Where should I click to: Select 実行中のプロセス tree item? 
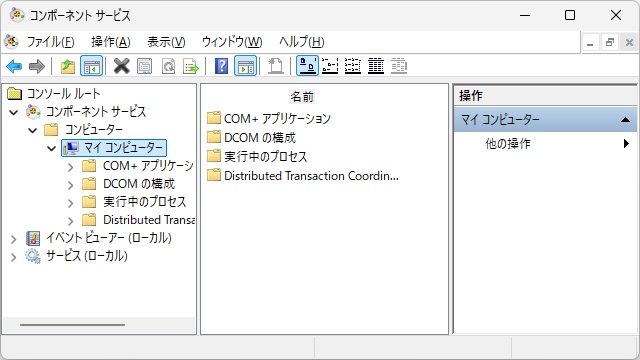144,202
